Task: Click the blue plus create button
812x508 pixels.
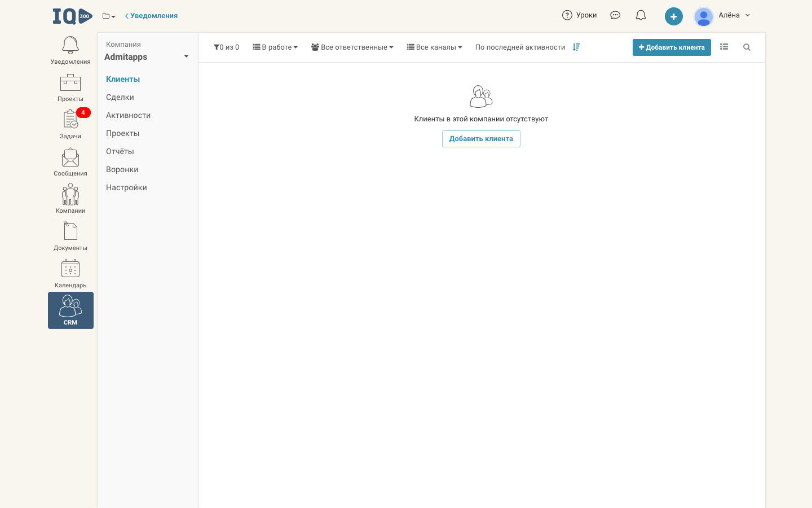Action: (673, 16)
